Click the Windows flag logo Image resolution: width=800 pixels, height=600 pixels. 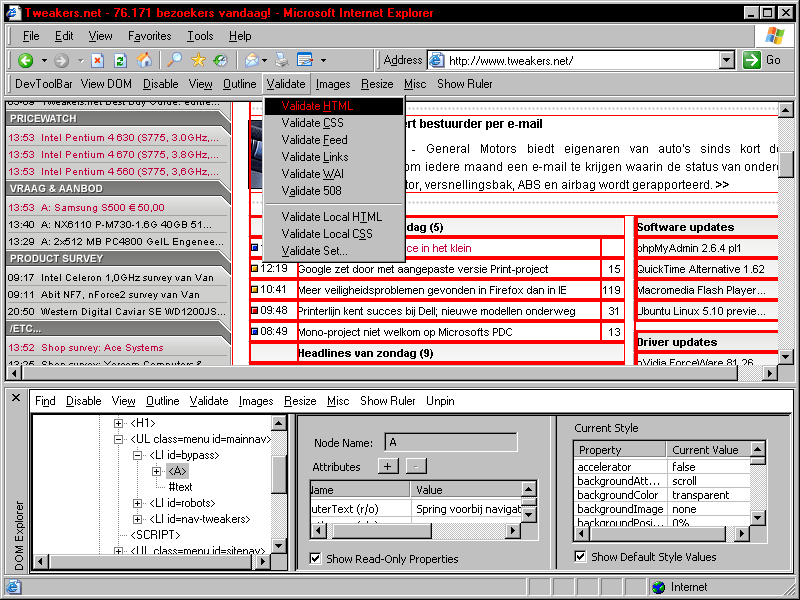(775, 36)
